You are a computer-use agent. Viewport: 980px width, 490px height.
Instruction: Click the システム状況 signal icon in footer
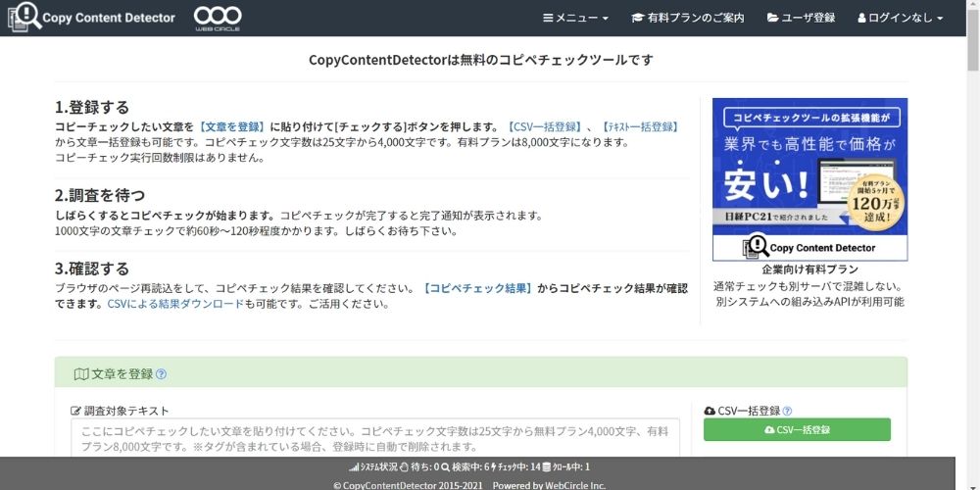coord(355,467)
